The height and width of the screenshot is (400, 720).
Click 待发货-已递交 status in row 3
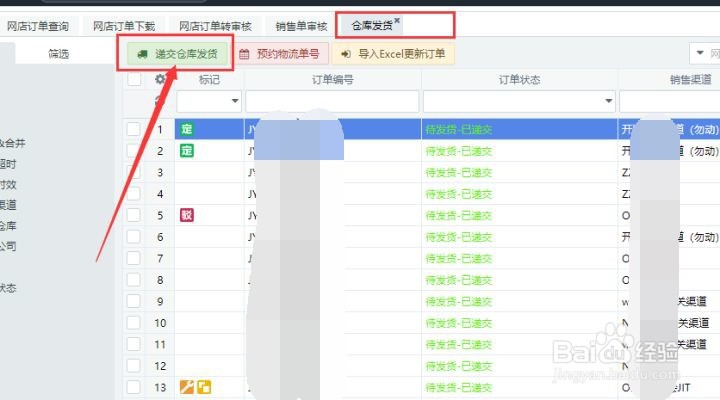[458, 173]
